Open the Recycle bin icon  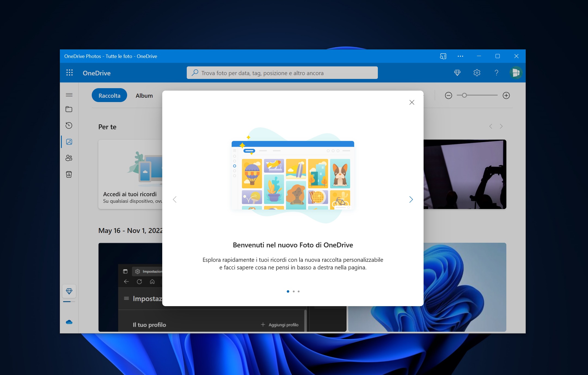[x=69, y=174]
